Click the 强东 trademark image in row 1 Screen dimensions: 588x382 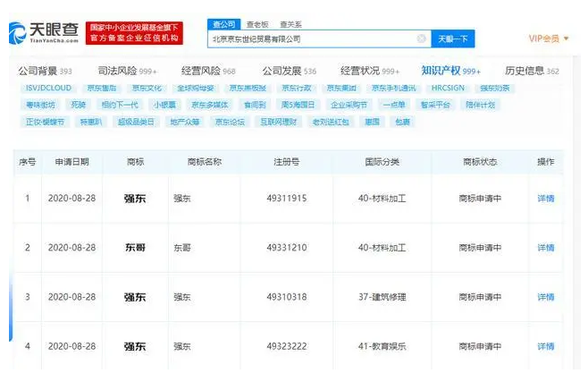click(135, 199)
